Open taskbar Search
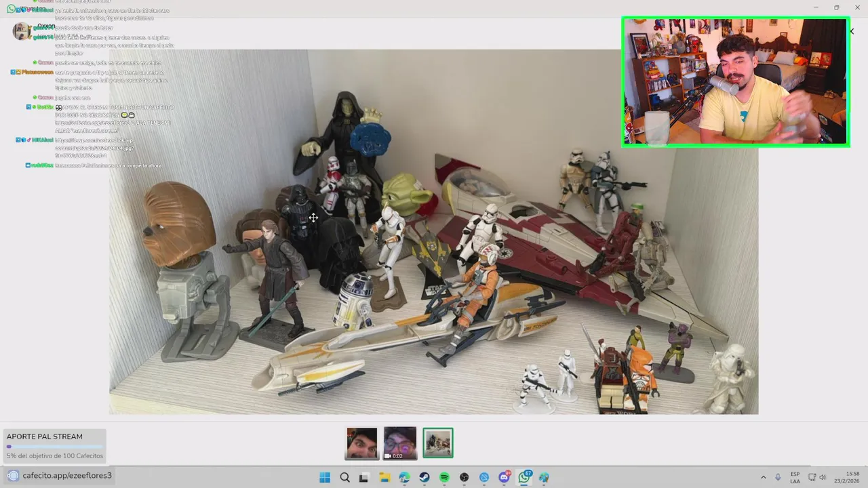This screenshot has height=488, width=868. tap(344, 477)
